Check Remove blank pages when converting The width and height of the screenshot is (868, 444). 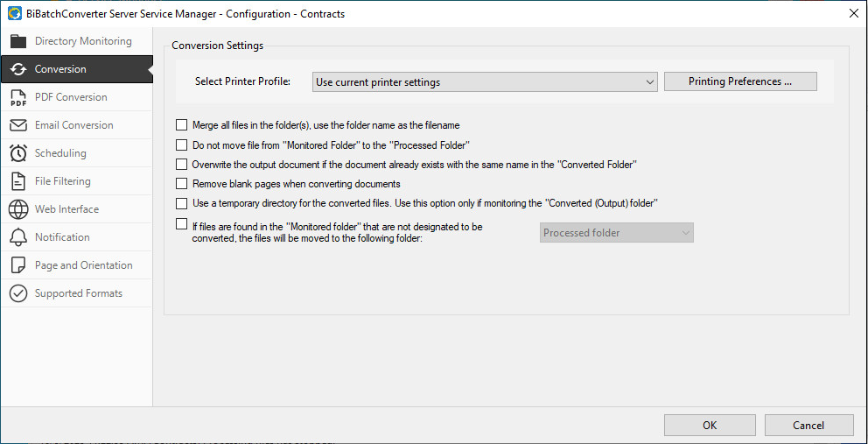[x=182, y=184]
